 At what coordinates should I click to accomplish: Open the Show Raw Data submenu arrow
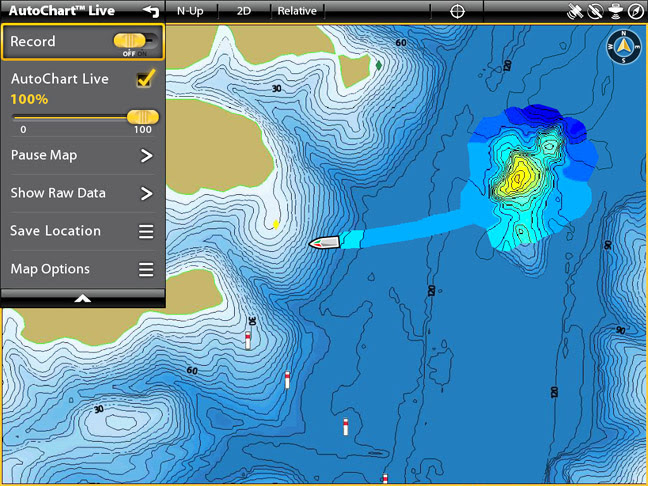pos(147,193)
